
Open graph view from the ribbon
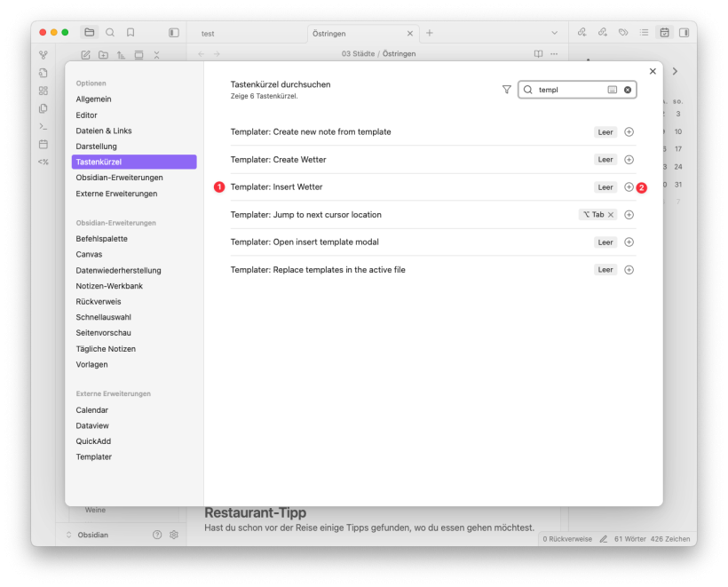coord(44,55)
